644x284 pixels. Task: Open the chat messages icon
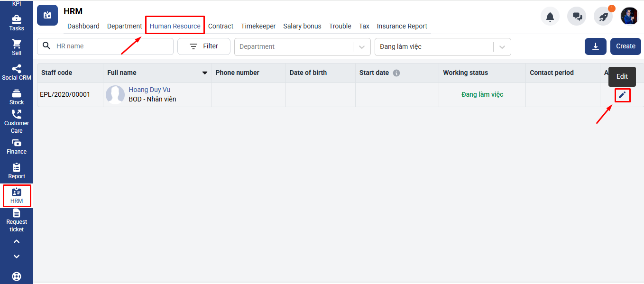point(577,17)
